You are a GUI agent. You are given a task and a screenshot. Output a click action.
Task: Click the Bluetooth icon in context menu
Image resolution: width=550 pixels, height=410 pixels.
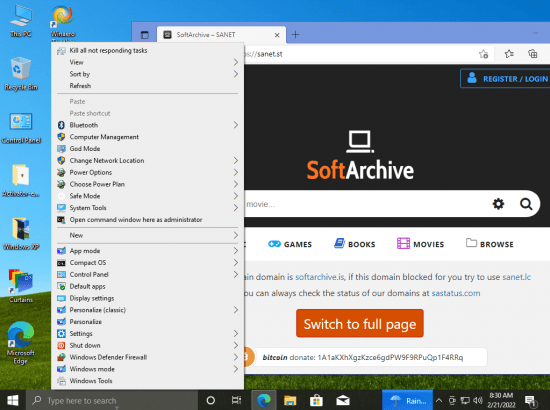(x=61, y=125)
